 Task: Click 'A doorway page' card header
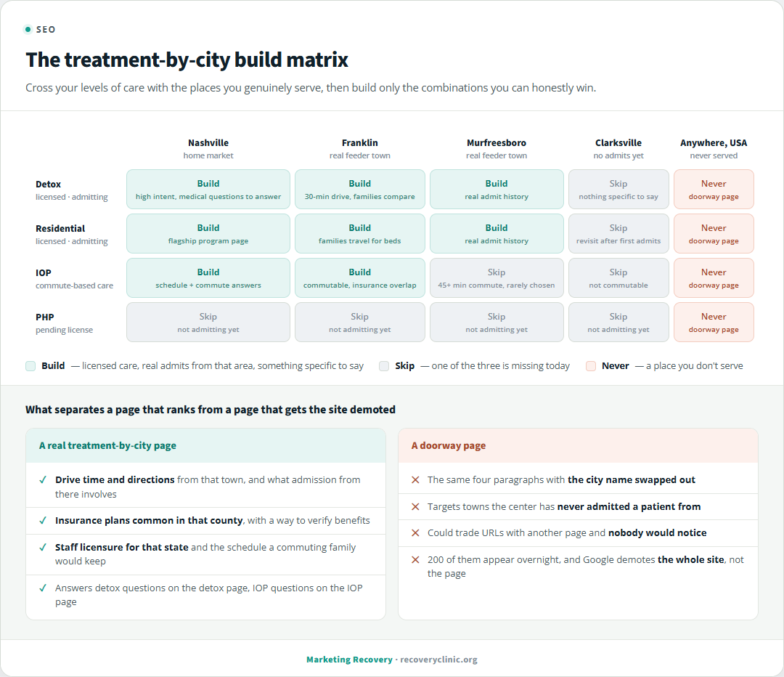point(578,445)
